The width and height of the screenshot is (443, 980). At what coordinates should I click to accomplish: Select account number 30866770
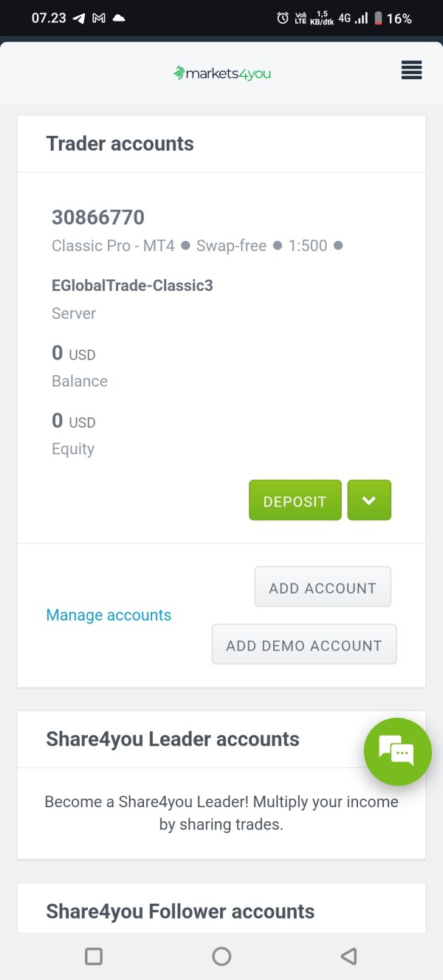[x=98, y=217]
